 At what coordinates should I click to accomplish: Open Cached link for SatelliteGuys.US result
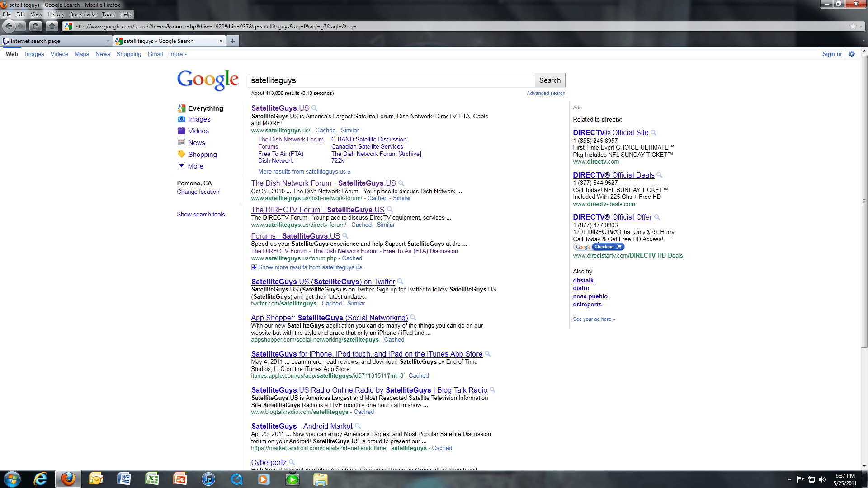325,131
